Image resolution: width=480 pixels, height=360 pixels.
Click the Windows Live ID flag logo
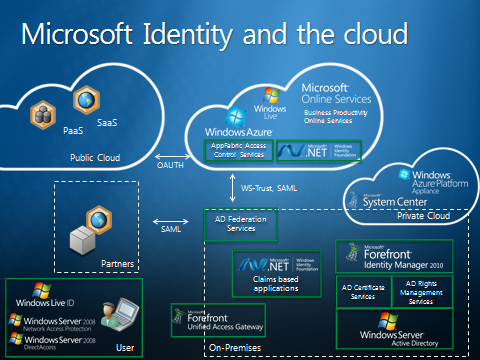pyautogui.click(x=42, y=290)
